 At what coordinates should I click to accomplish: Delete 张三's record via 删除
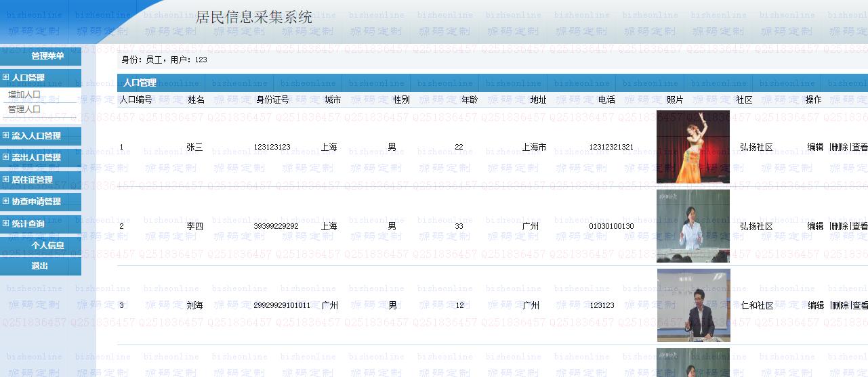click(x=840, y=147)
